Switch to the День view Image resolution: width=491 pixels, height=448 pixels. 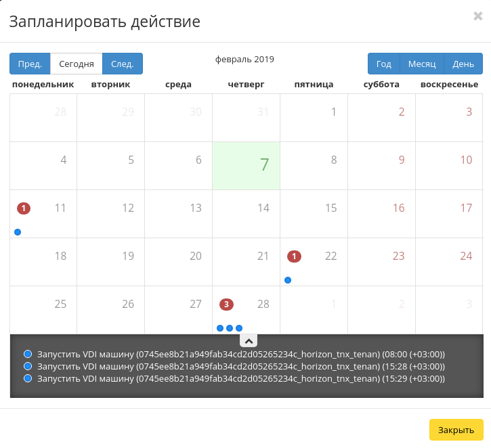[x=463, y=64]
